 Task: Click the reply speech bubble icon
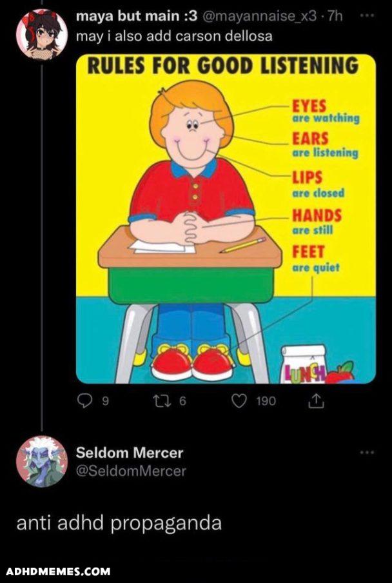pyautogui.click(x=86, y=401)
